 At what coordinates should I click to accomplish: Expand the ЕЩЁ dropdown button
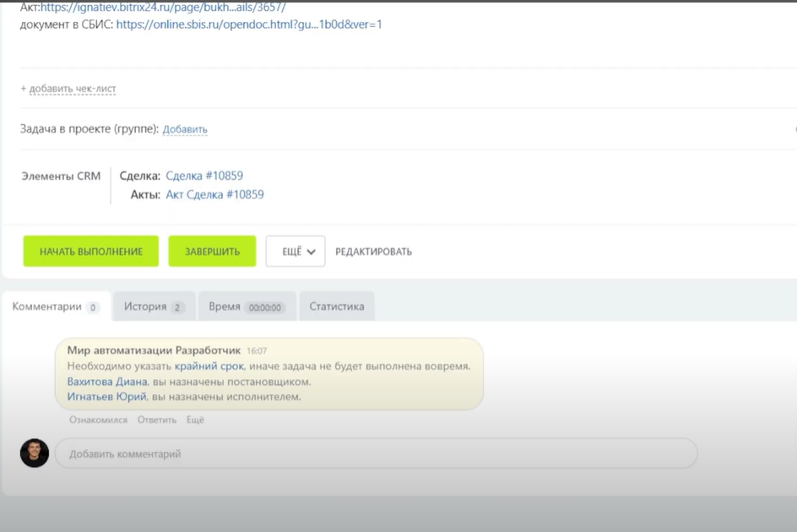point(295,252)
